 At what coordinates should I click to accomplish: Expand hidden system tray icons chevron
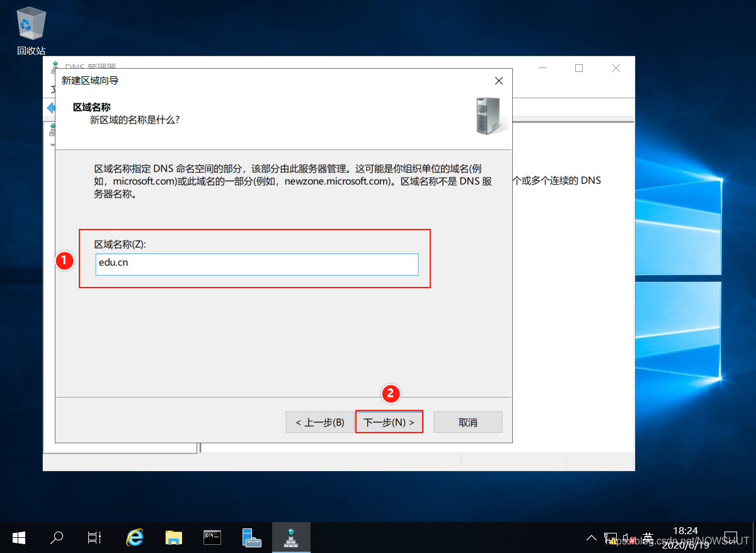coord(591,538)
